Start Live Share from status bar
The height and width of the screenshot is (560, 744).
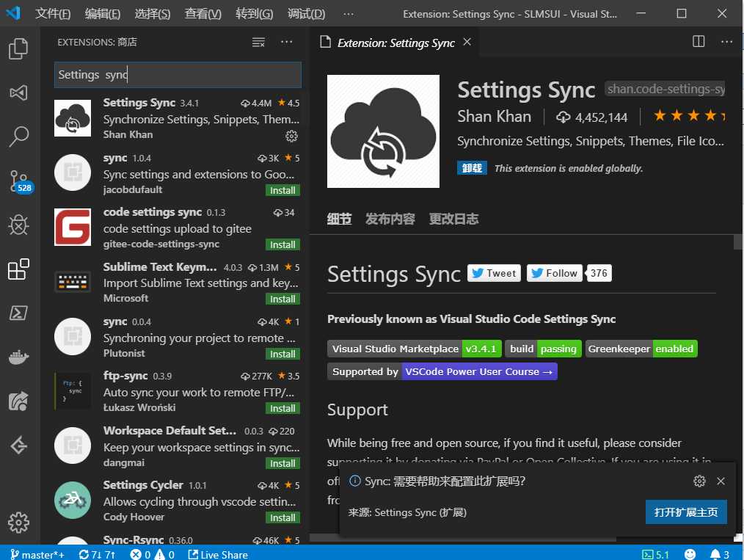(x=218, y=554)
